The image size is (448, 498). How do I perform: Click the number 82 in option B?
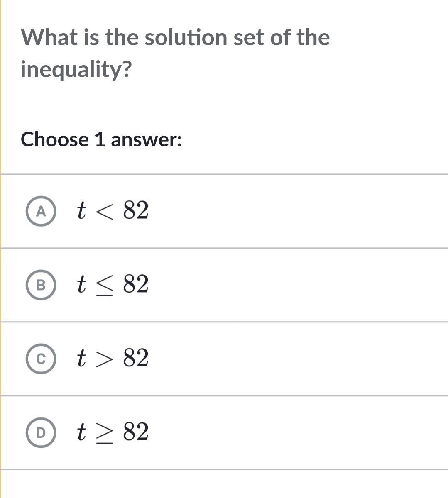(x=136, y=284)
